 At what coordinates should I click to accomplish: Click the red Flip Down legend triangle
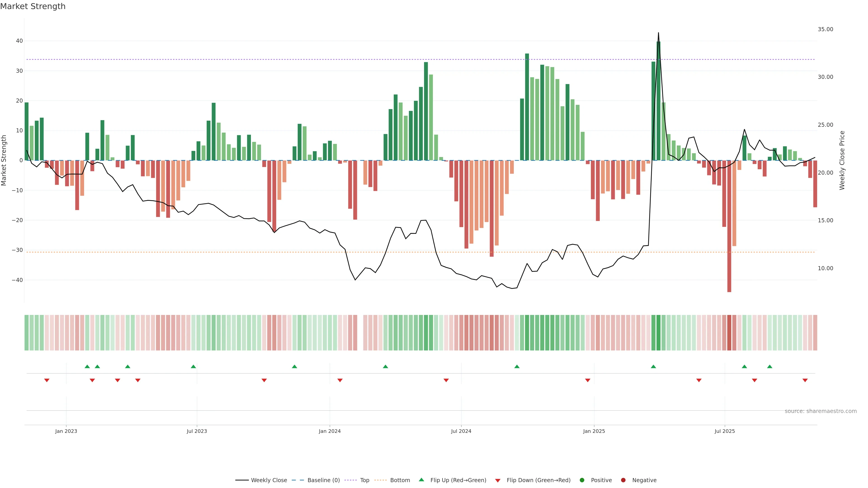[498, 481]
